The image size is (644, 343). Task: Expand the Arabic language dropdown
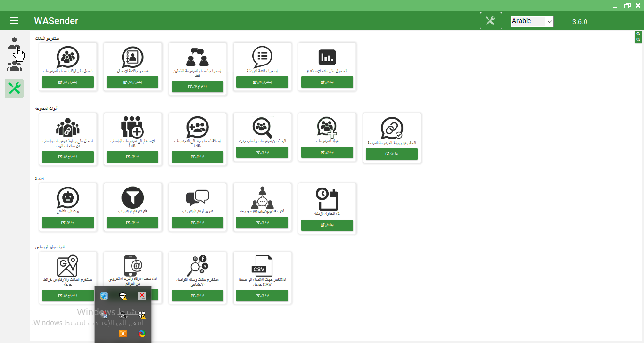(x=532, y=21)
